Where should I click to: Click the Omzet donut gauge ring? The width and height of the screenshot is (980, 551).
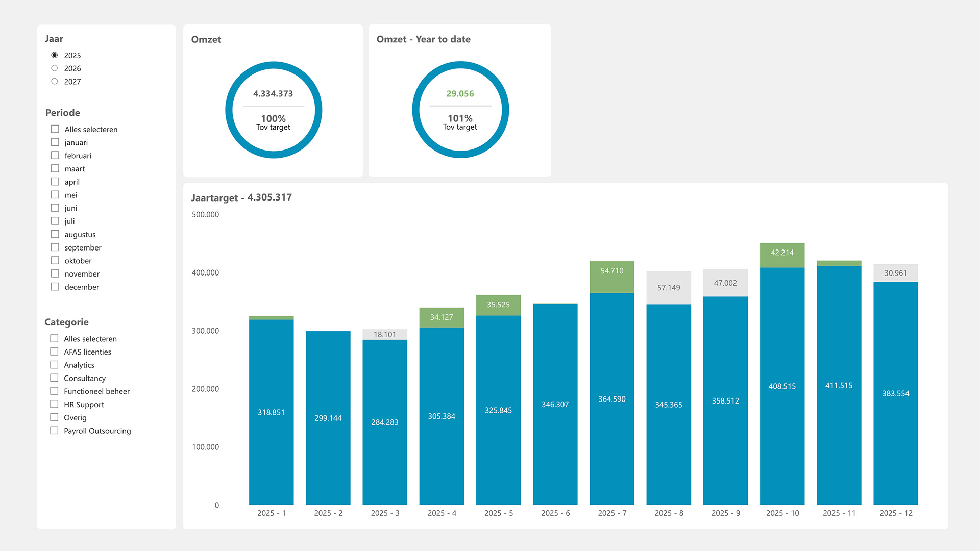pos(229,110)
